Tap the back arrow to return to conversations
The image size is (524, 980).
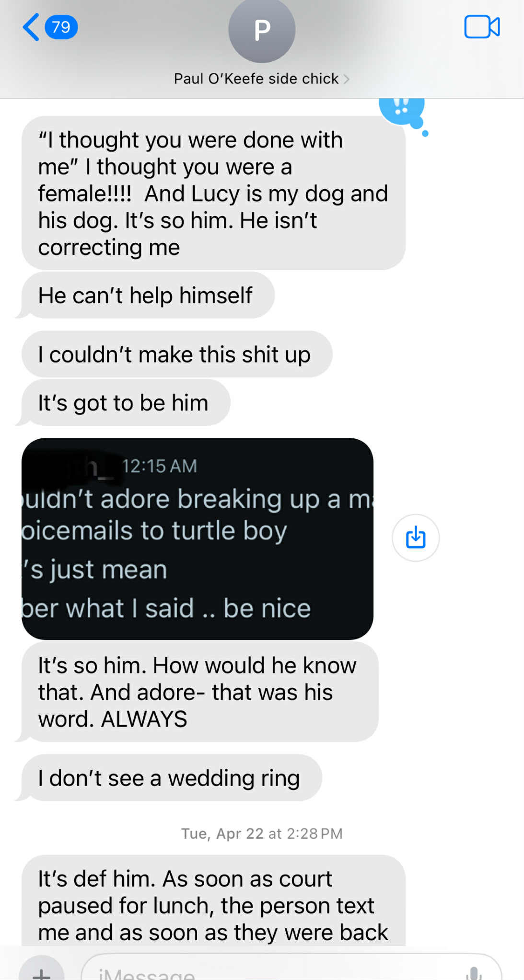31,27
